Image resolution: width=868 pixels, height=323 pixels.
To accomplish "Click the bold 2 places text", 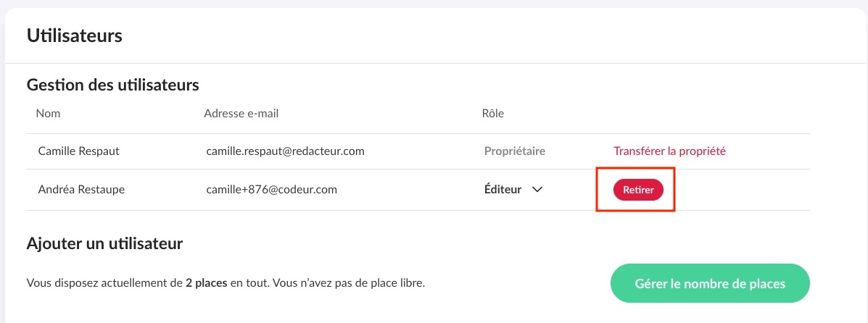I will pos(207,285).
